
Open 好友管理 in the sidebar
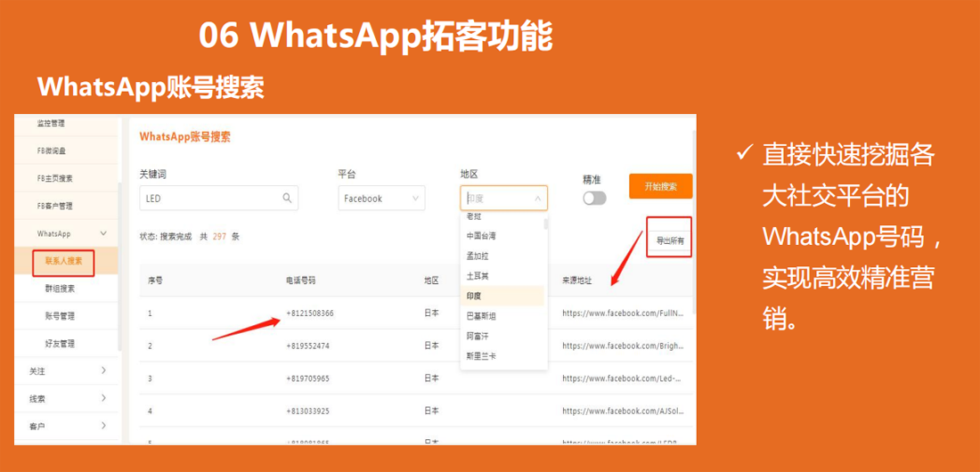(60, 344)
